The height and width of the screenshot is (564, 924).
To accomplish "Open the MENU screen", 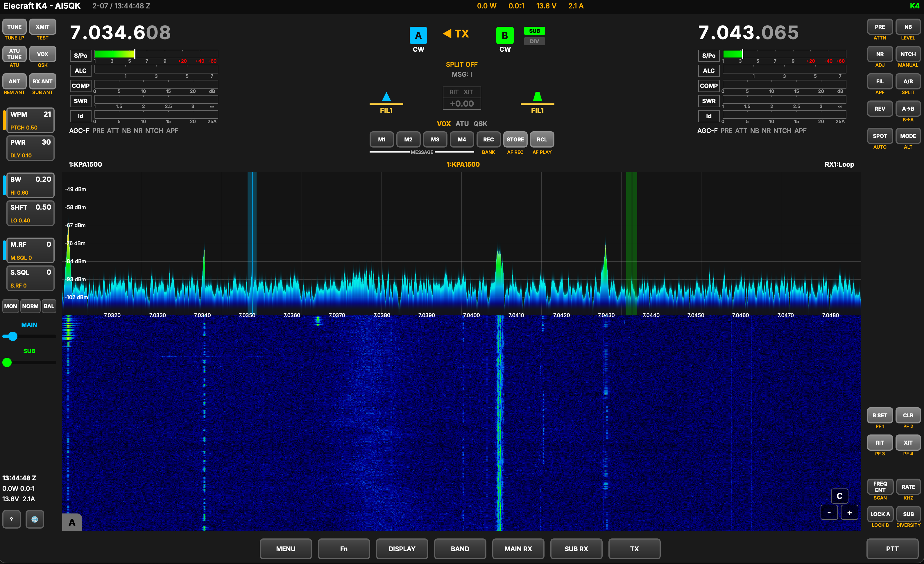I will (285, 549).
